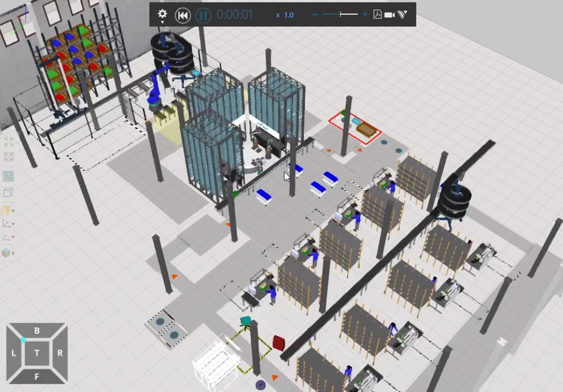Select Front view on navigation cube
This screenshot has height=392, width=563.
pyautogui.click(x=37, y=377)
